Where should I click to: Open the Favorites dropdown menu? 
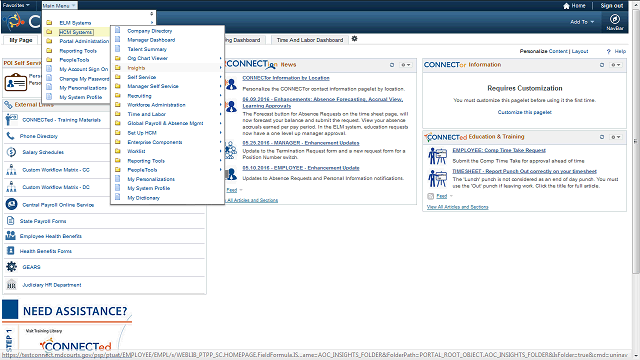tap(16, 5)
